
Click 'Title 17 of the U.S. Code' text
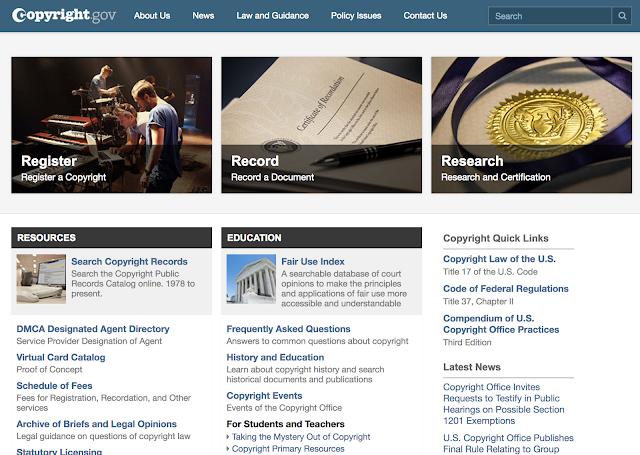[490, 272]
